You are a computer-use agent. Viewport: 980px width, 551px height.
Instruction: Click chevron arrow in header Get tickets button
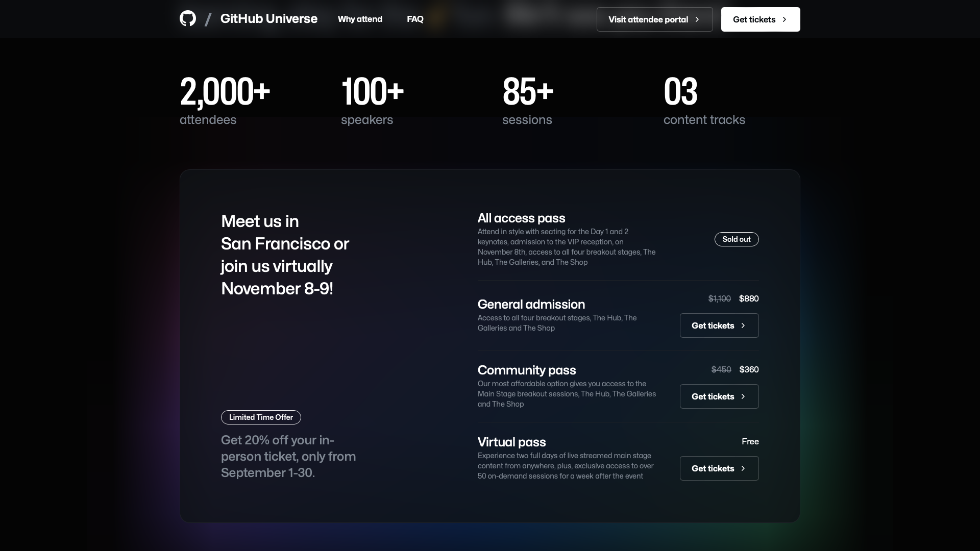tap(785, 19)
